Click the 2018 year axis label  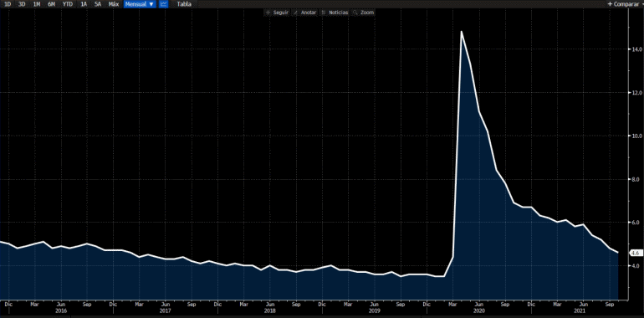point(269,311)
